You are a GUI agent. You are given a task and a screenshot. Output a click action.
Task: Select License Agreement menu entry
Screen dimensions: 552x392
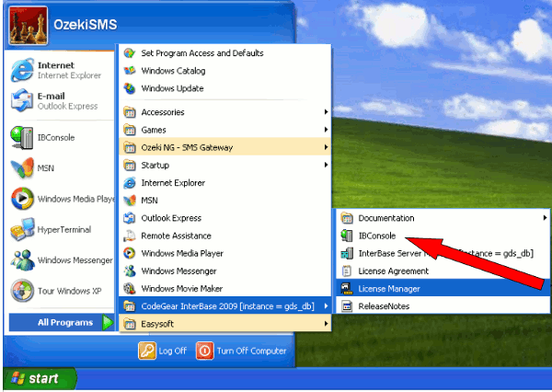(x=443, y=271)
